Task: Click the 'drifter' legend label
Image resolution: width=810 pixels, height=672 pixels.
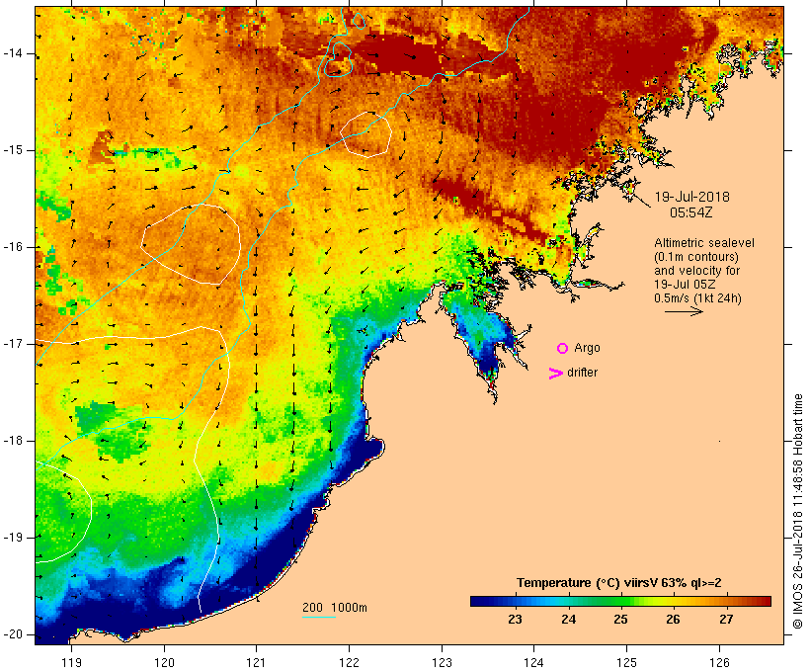Action: pos(582,373)
